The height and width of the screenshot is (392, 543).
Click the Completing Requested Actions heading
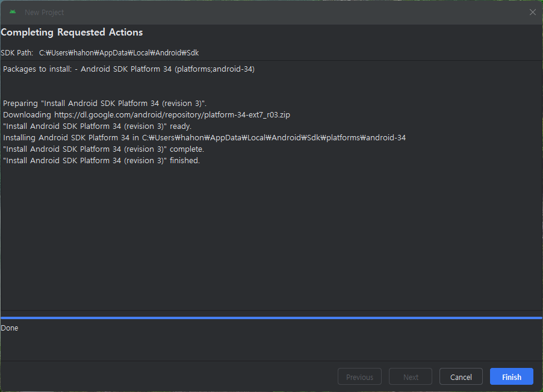pos(72,32)
